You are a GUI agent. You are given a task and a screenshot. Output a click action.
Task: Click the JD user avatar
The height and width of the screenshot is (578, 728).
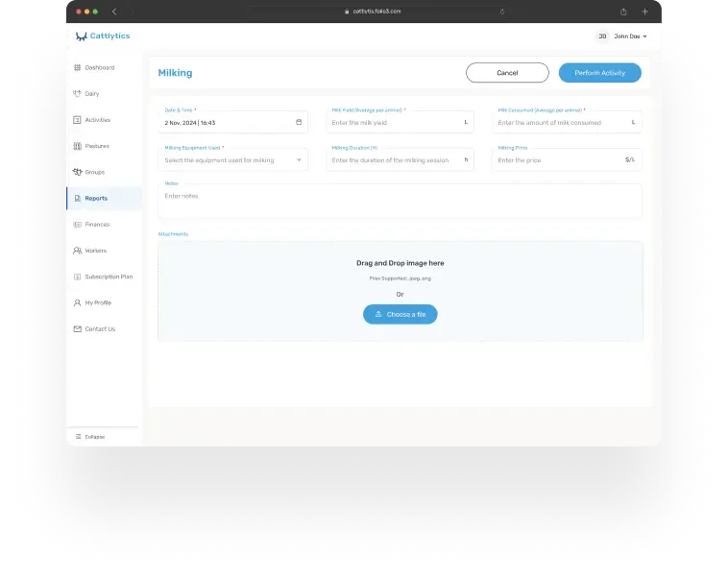[x=602, y=36]
